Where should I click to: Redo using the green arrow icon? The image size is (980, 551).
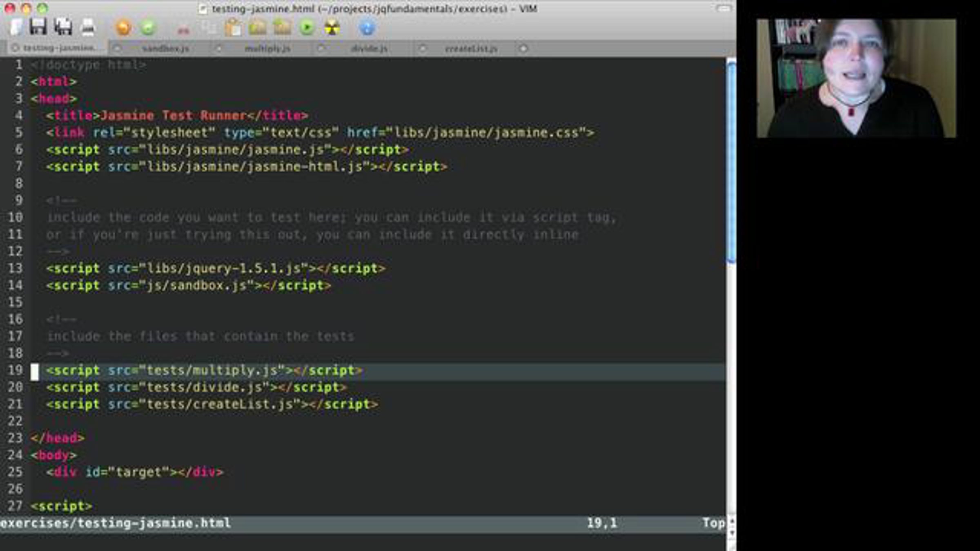tap(148, 28)
